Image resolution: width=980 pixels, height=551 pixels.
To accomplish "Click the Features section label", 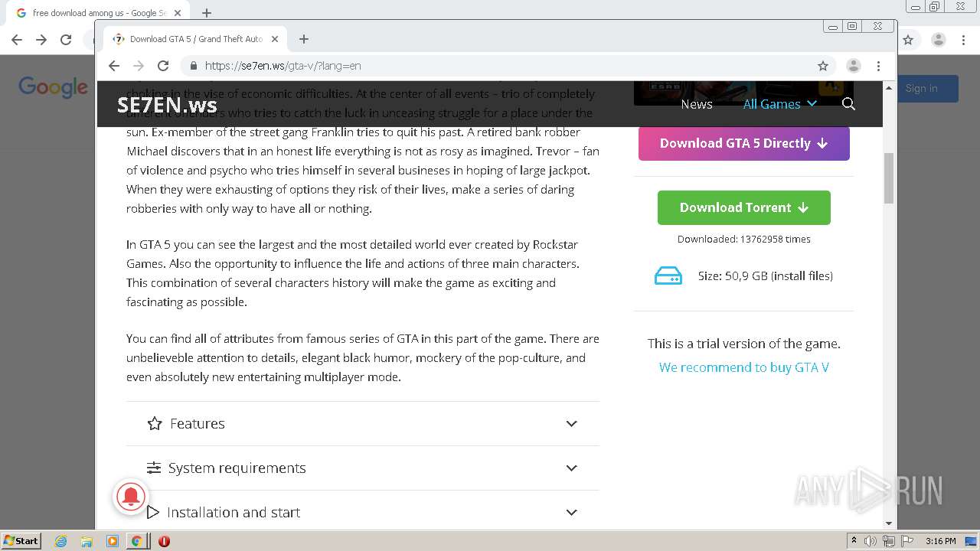I will [x=198, y=423].
